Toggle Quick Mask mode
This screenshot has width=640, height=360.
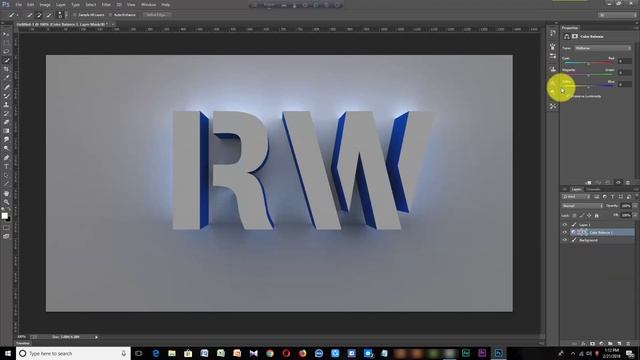(6, 228)
